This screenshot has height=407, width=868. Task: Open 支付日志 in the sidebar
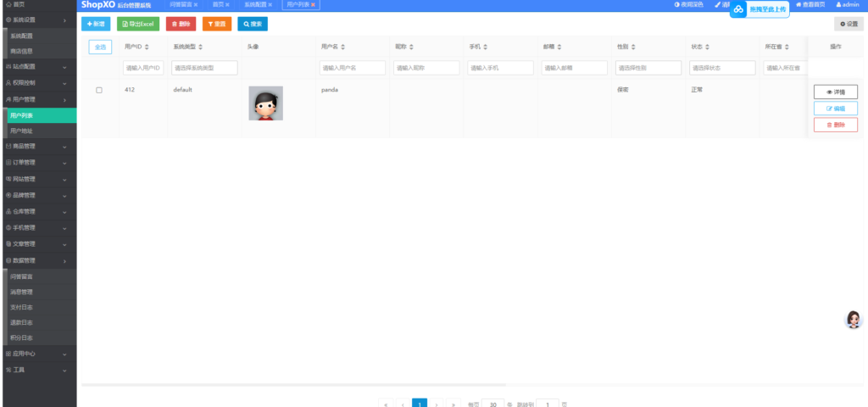point(42,307)
